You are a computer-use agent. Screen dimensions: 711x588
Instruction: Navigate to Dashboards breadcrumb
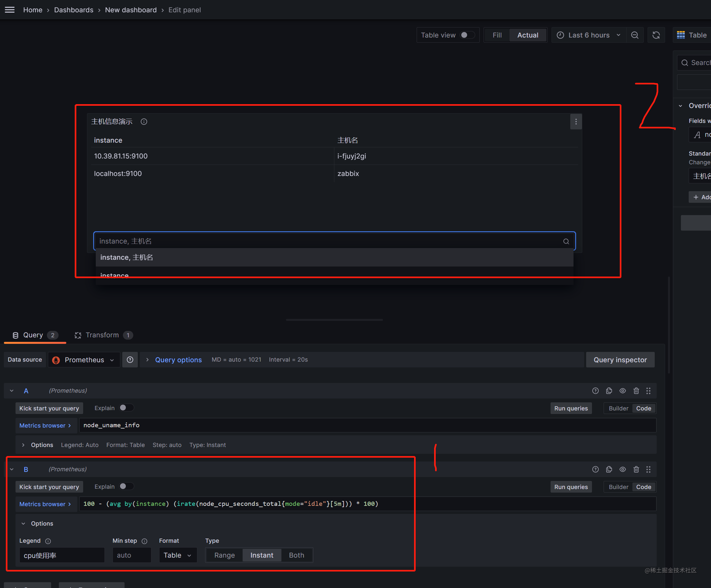73,10
